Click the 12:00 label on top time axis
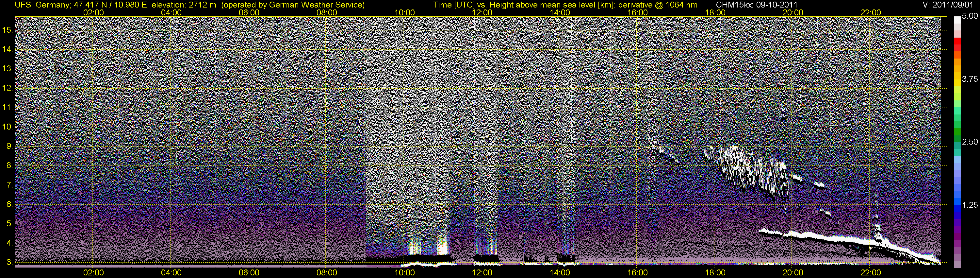This screenshot has height=278, width=980. tap(482, 12)
